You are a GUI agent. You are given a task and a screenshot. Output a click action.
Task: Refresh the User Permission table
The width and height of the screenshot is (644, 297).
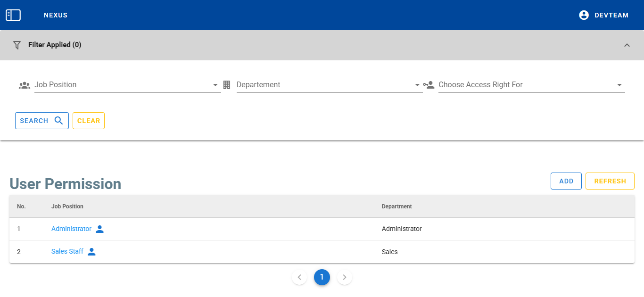[610, 181]
